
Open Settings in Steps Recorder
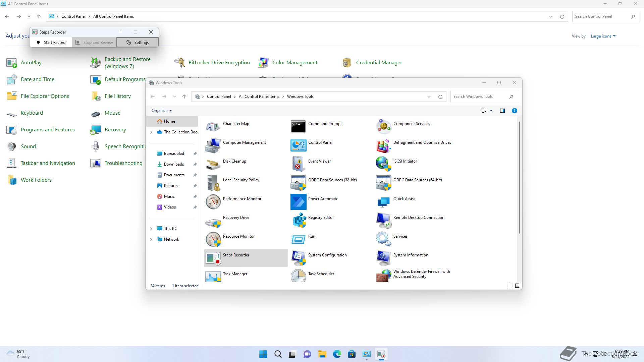click(x=138, y=43)
